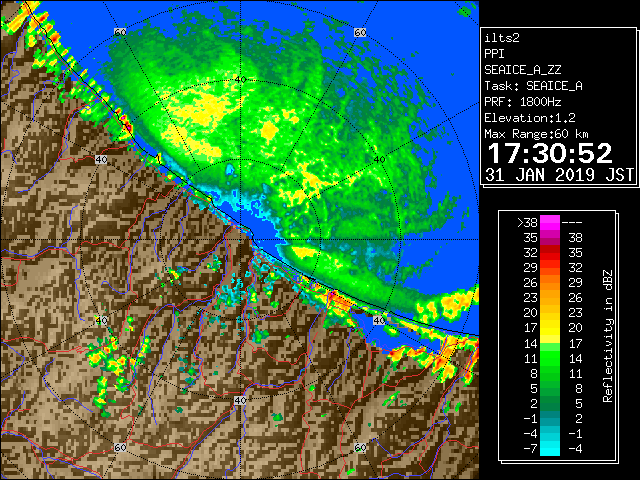Click the yellow 17 dBZ legend swatch
The height and width of the screenshot is (480, 640).
(550, 328)
